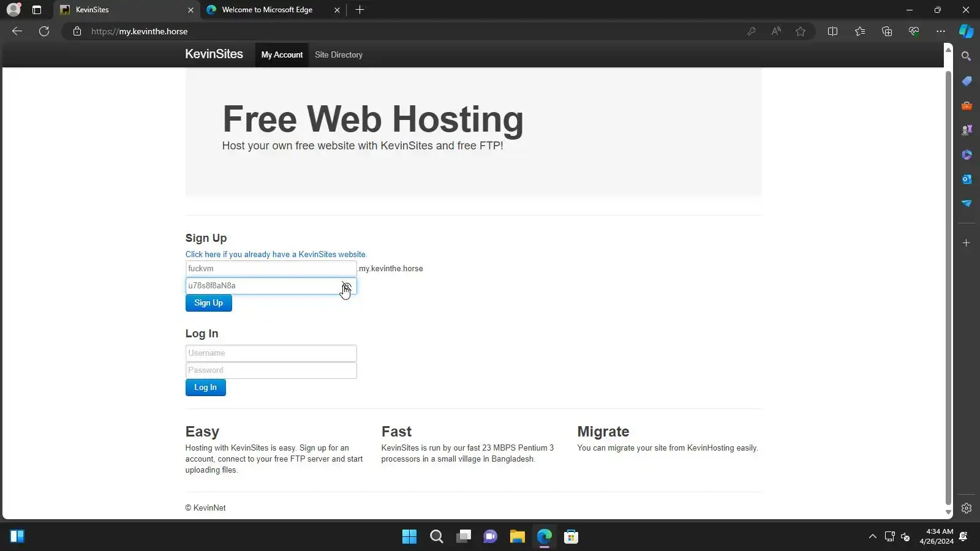Click the blue Log In button
Viewport: 980px width, 551px height.
[x=205, y=388]
